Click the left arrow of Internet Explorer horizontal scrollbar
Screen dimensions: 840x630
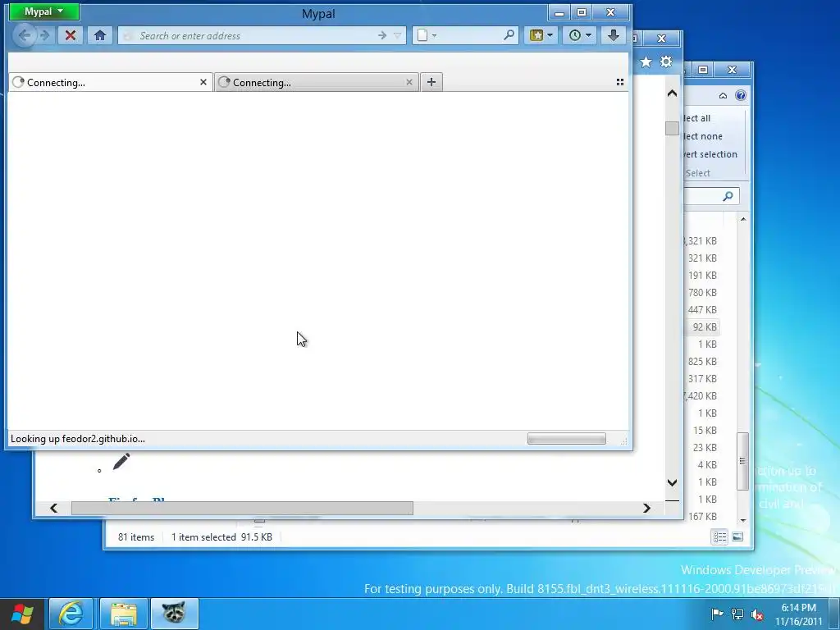pos(53,508)
